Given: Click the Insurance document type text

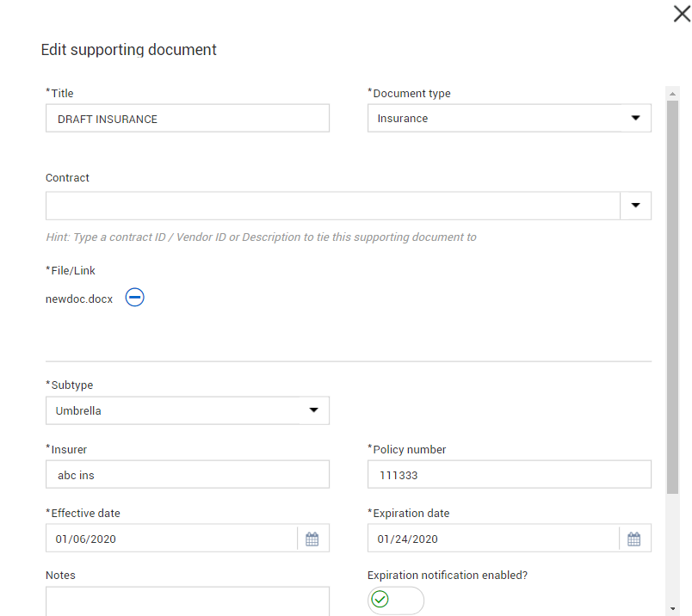Looking at the screenshot, I should click(403, 119).
